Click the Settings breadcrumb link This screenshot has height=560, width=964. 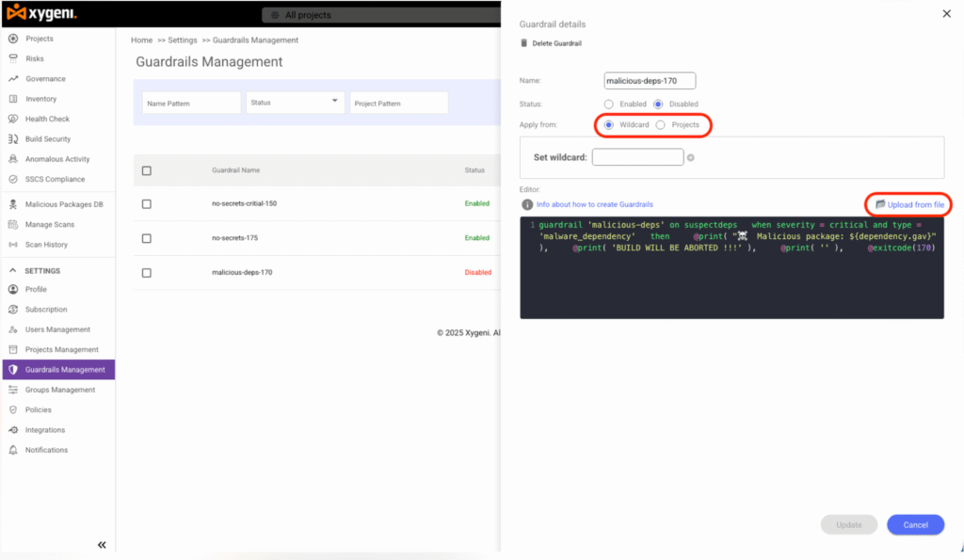coord(183,40)
